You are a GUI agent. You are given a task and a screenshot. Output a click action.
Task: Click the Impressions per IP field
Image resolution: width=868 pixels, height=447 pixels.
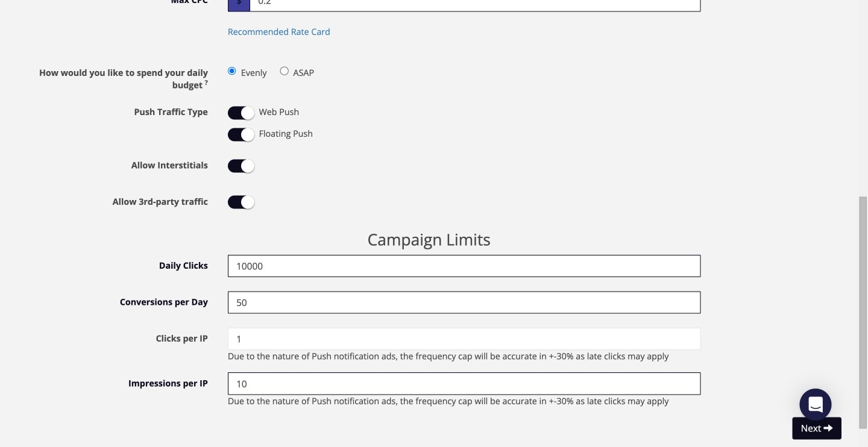click(x=464, y=384)
